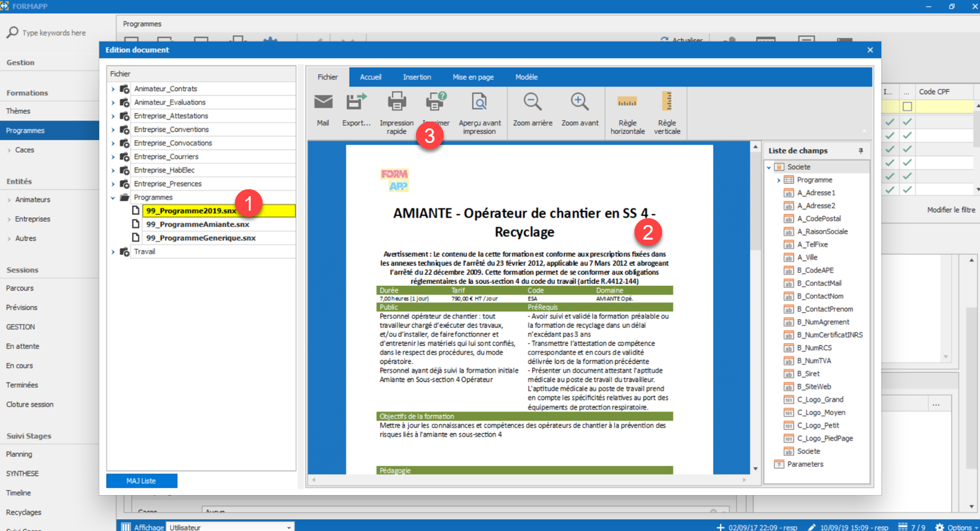Click the Zoom avant magnifier icon
980x531 pixels.
tap(580, 102)
